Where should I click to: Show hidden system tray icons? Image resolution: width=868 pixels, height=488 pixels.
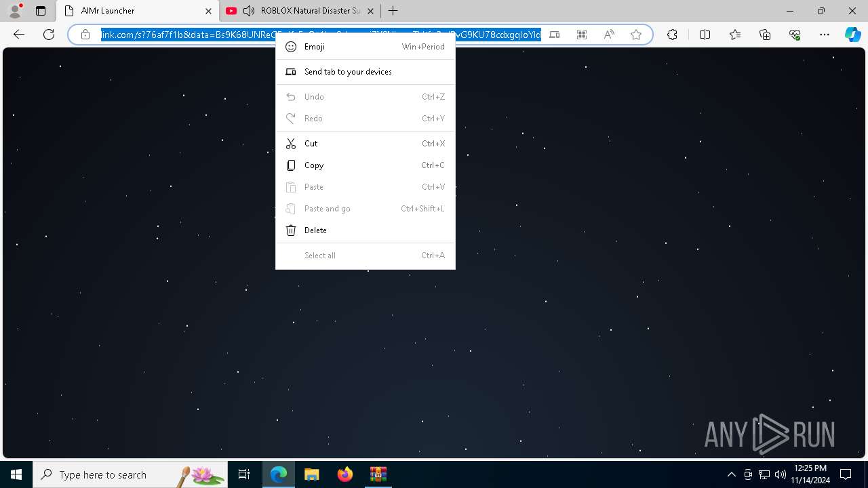[x=732, y=474]
